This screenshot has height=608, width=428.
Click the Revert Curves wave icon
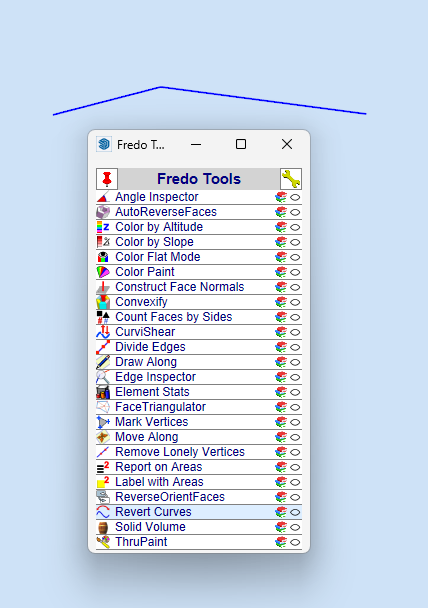[103, 512]
